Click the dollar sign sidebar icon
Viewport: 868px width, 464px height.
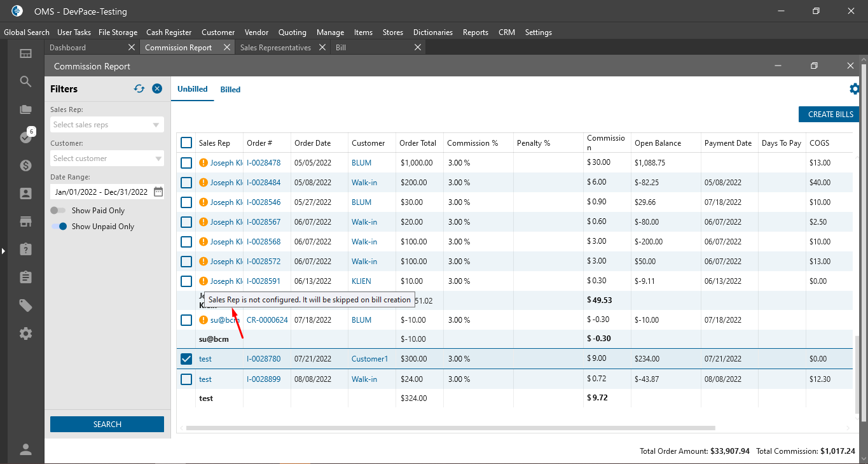[25, 165]
